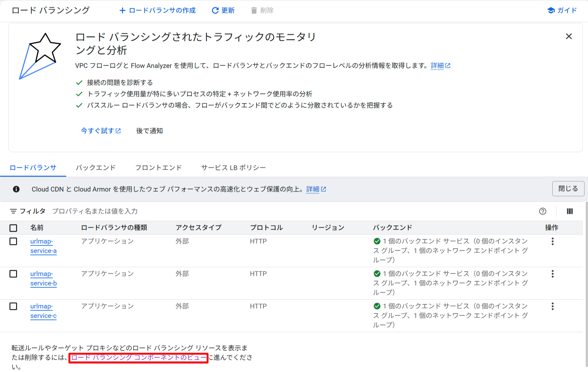Switch to サービス LB ポリシー tab
This screenshot has width=588, height=372.
point(233,168)
